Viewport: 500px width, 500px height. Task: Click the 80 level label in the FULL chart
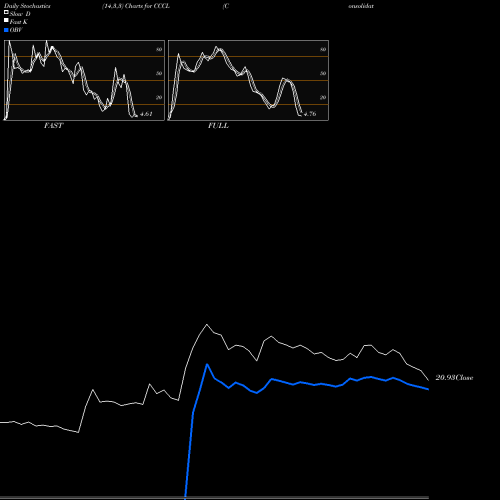pyautogui.click(x=323, y=49)
